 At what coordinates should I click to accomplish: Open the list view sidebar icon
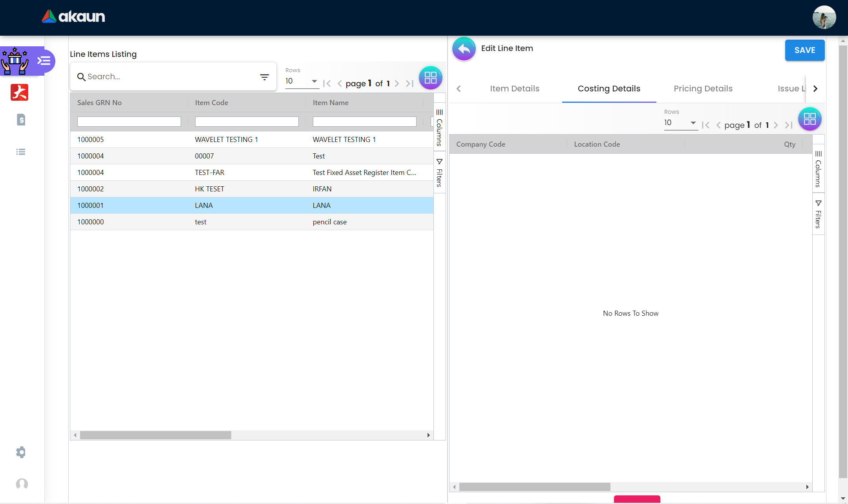click(x=21, y=152)
